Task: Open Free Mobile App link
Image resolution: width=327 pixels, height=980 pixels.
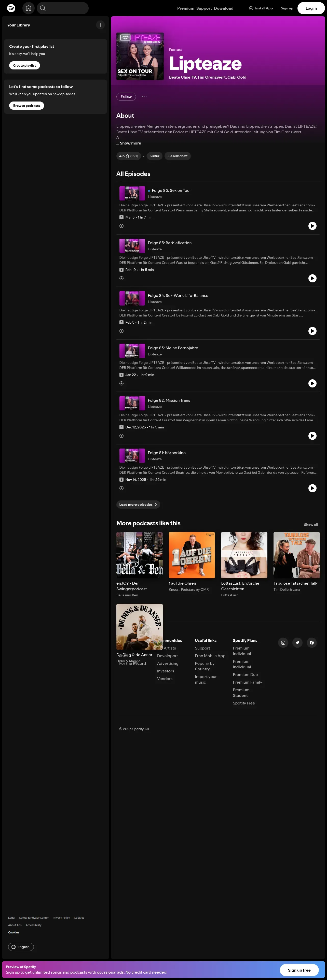Action: [x=210, y=656]
